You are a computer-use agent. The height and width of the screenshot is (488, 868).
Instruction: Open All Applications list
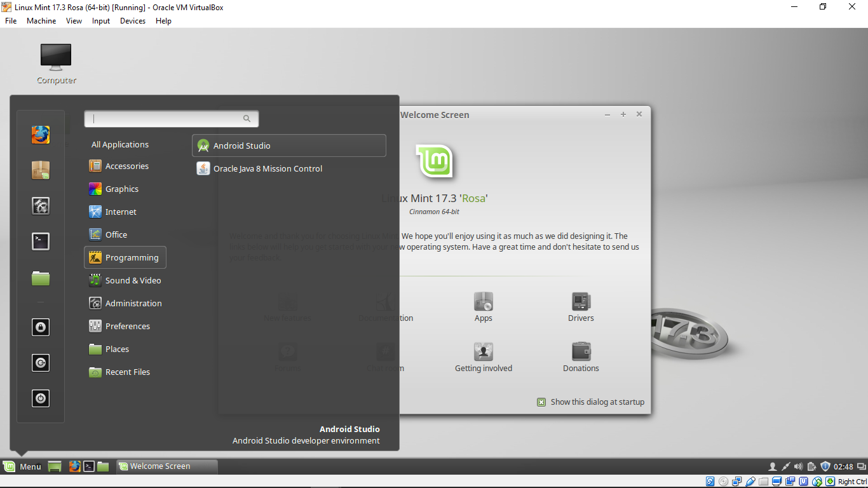120,144
